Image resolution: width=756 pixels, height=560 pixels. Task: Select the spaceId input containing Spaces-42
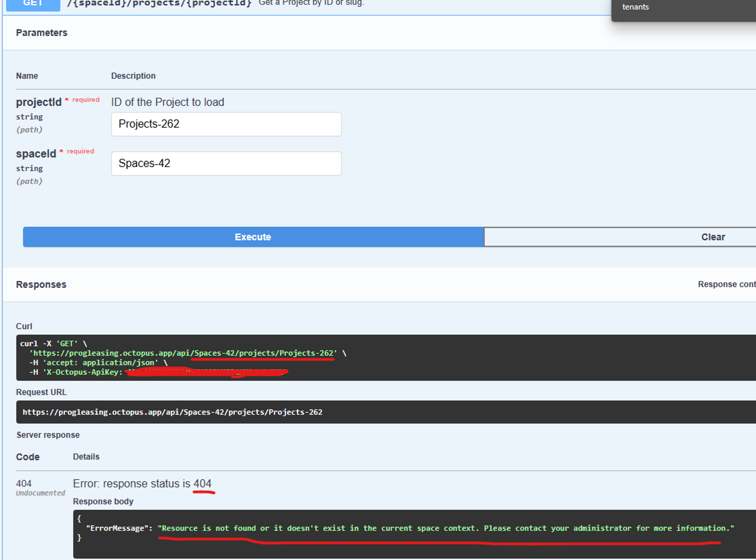pos(226,163)
